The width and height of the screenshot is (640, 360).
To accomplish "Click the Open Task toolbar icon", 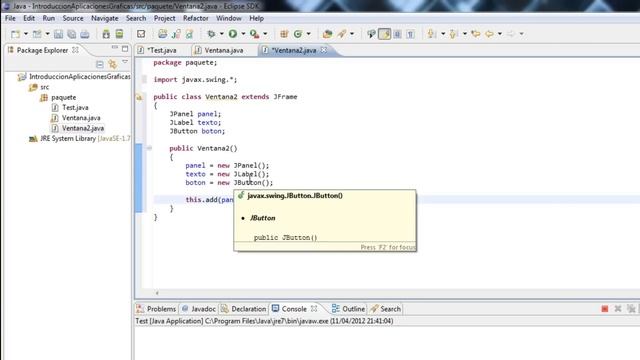I will tap(141, 34).
